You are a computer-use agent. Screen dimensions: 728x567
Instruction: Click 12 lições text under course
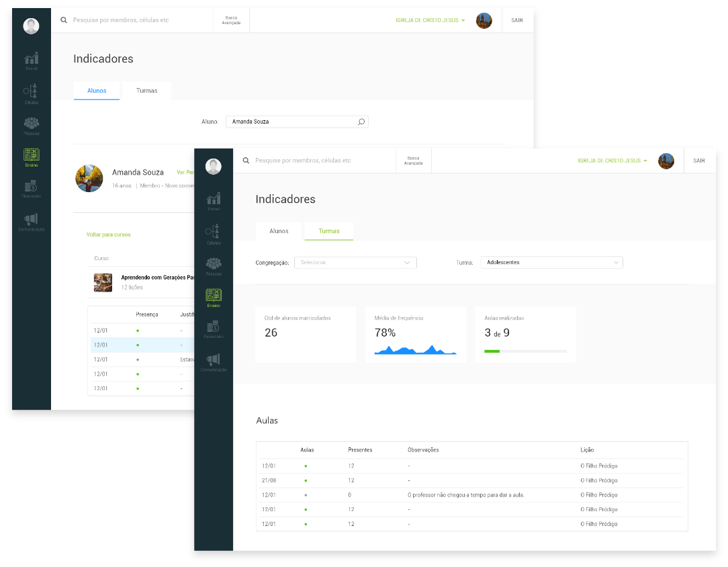132,288
